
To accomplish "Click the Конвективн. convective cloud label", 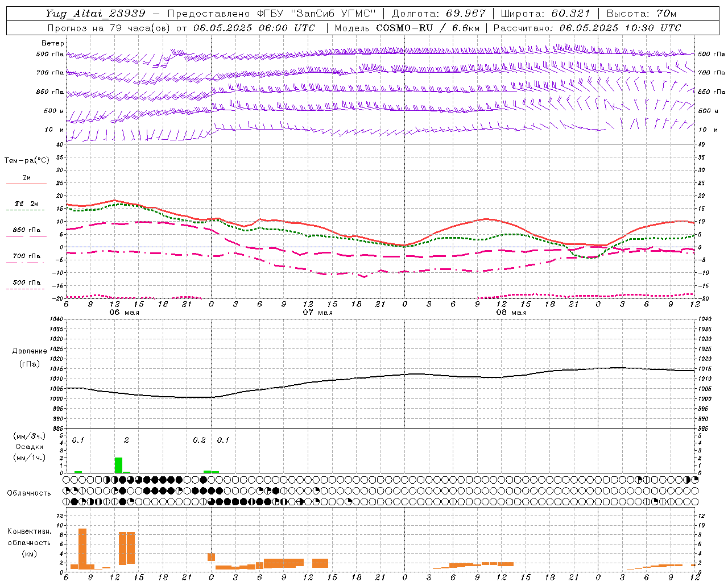I will pyautogui.click(x=29, y=531).
